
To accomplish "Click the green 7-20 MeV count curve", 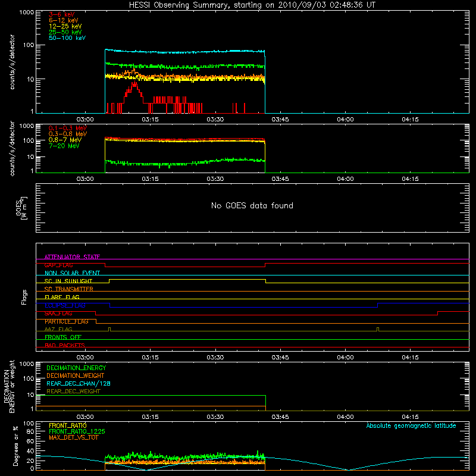I will tap(185, 164).
